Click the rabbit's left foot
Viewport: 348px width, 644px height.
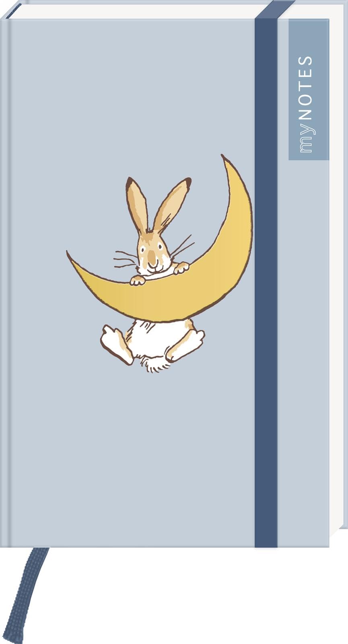(x=116, y=345)
